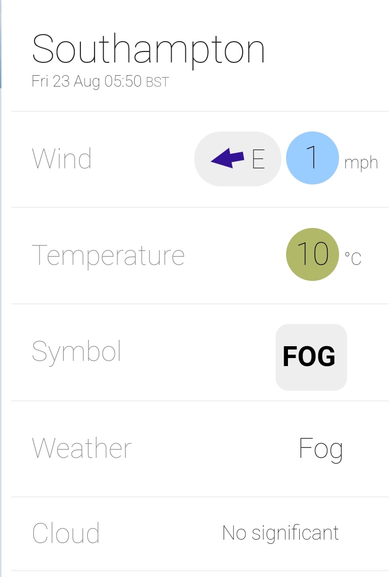This screenshot has height=577, width=392.
Task: Select the BST time zone label
Action: click(157, 82)
